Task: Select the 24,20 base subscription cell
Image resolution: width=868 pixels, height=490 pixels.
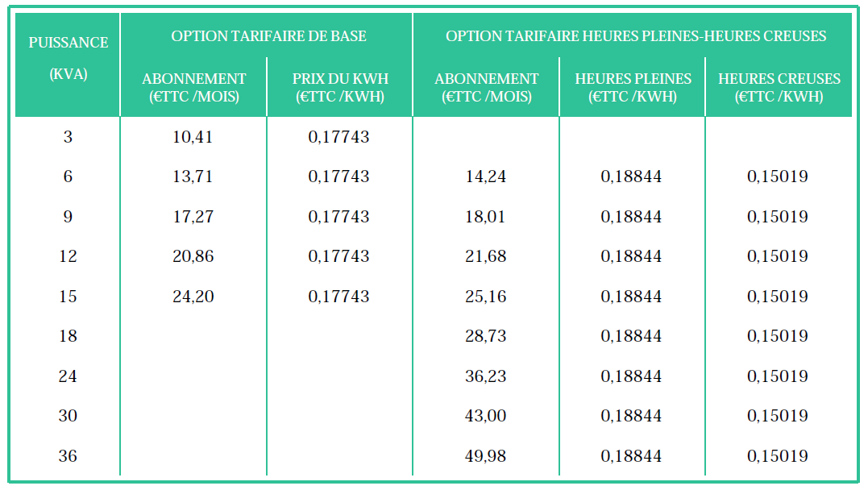Action: pyautogui.click(x=193, y=297)
